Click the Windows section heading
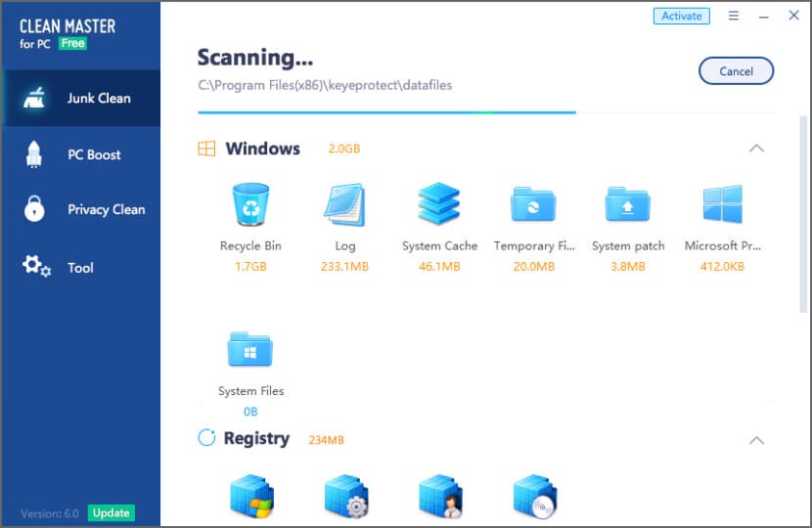This screenshot has height=528, width=812. (263, 149)
